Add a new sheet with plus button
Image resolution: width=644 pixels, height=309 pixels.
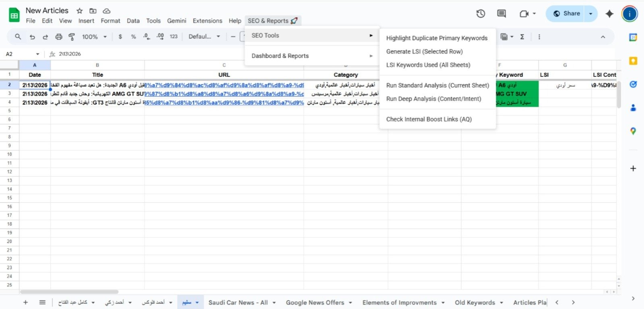pos(25,303)
